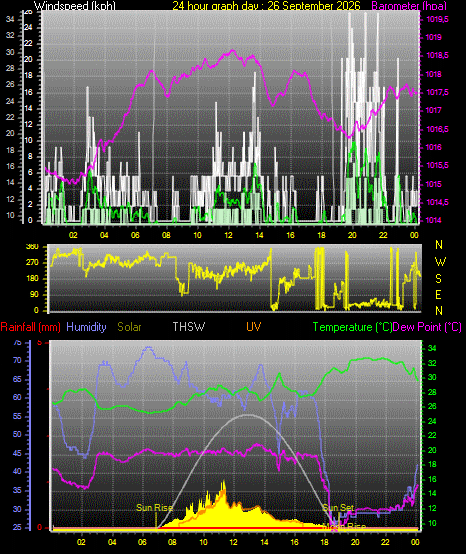Click the N label atop wind direction scale
Viewport: 466px width, 554px height.
tap(439, 244)
